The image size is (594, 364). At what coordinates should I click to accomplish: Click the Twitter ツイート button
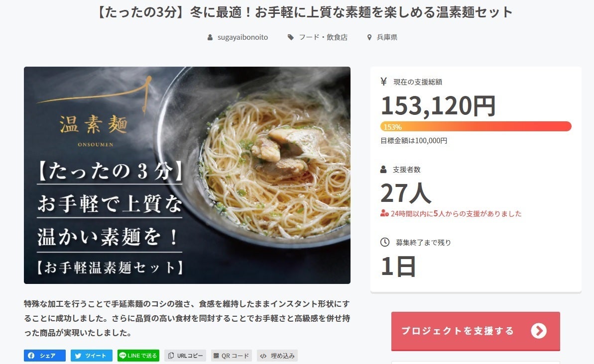click(x=91, y=356)
